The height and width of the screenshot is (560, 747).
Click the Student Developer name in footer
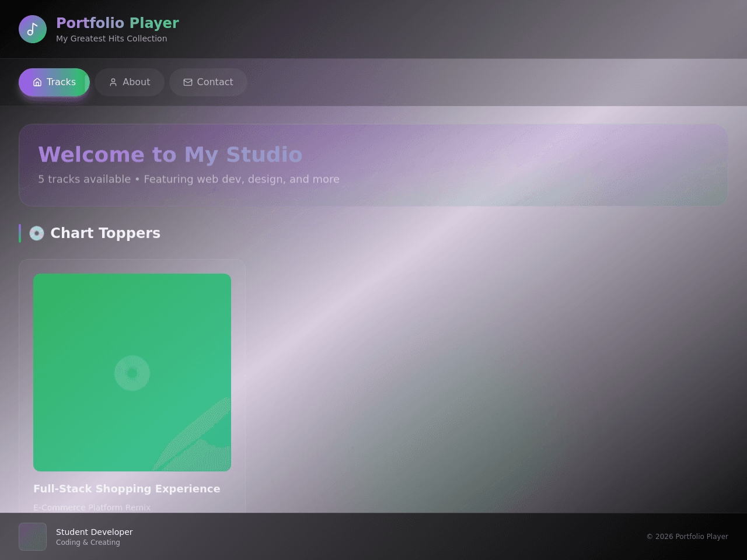tap(95, 532)
